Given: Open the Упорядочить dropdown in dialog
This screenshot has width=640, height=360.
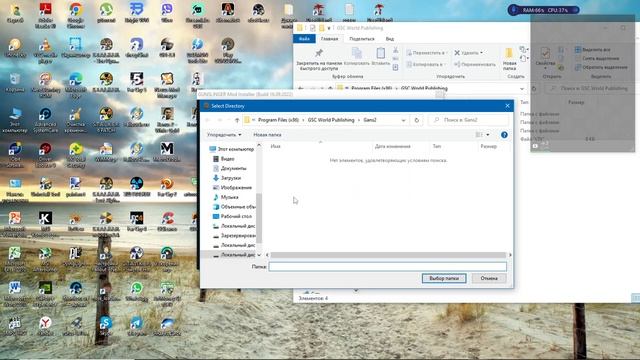Looking at the screenshot, I should [x=224, y=135].
